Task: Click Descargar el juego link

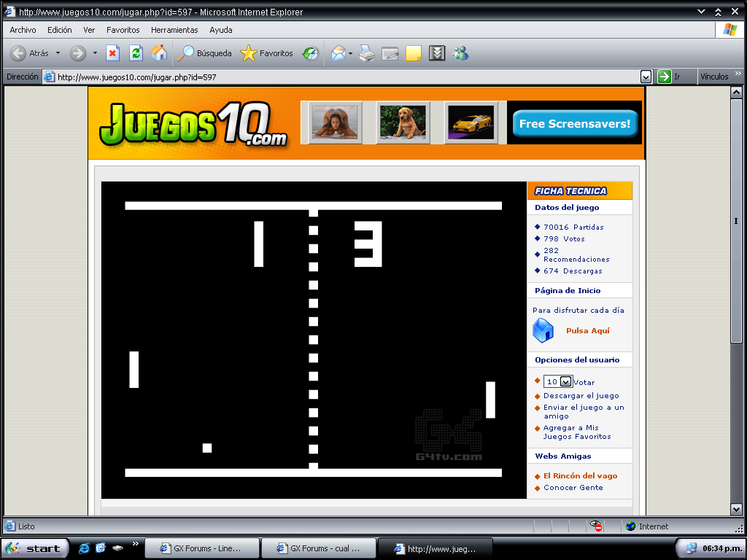Action: (581, 396)
